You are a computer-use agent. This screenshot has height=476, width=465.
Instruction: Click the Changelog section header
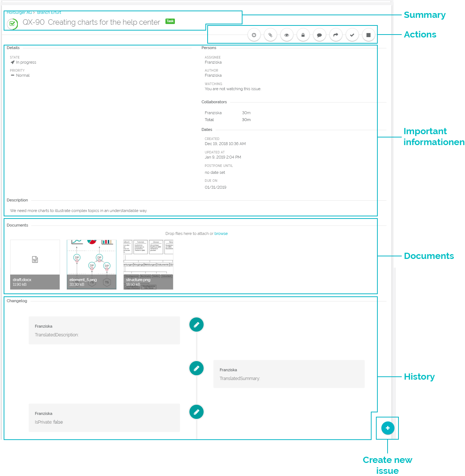click(x=17, y=301)
